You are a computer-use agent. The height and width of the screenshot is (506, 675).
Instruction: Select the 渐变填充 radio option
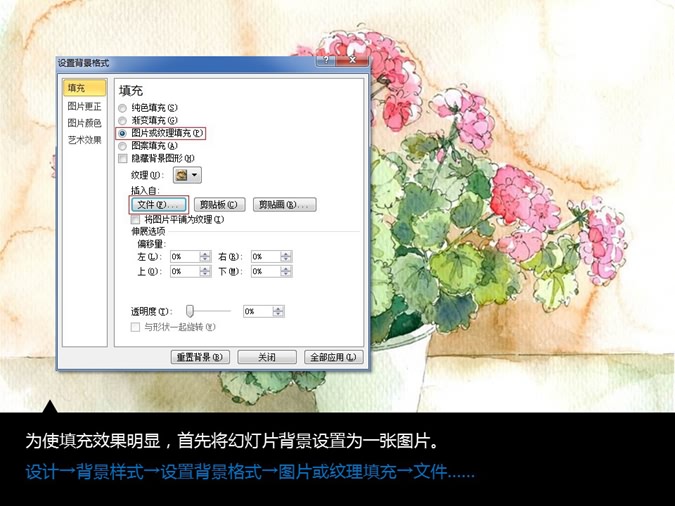pyautogui.click(x=123, y=120)
